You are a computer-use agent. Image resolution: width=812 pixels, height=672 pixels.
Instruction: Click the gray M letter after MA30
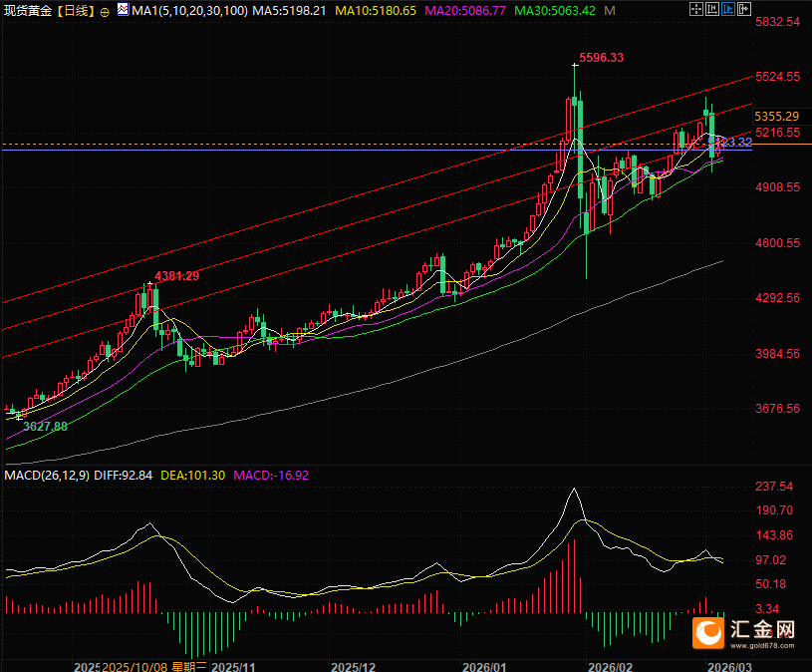[610, 10]
